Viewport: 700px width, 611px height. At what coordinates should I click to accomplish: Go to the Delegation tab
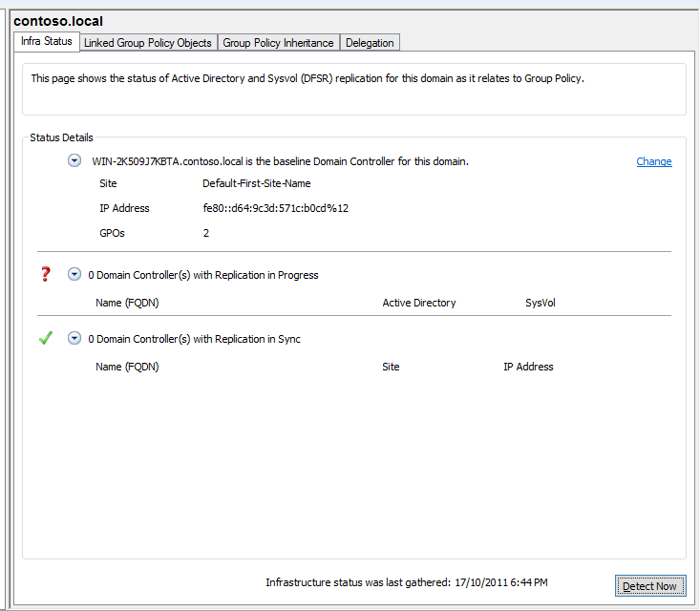click(370, 43)
